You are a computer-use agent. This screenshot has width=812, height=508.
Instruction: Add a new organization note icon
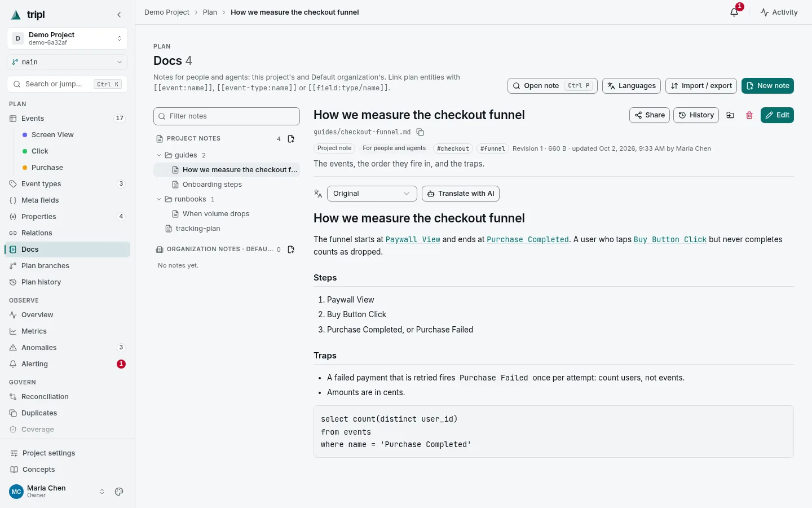coord(291,249)
